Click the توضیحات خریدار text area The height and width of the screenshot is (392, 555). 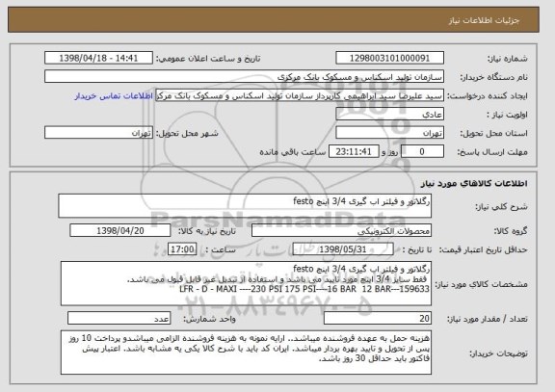tap(246, 353)
